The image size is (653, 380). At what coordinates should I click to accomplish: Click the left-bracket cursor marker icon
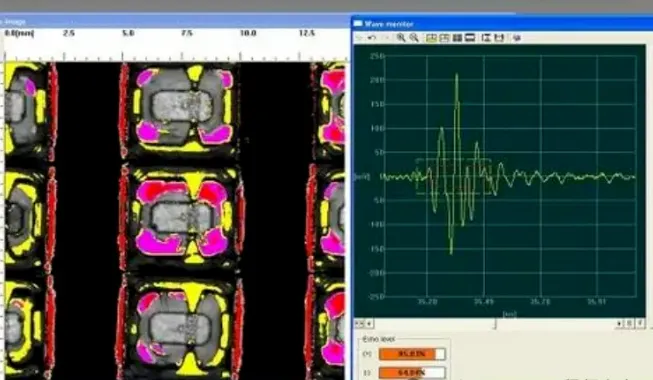point(486,38)
